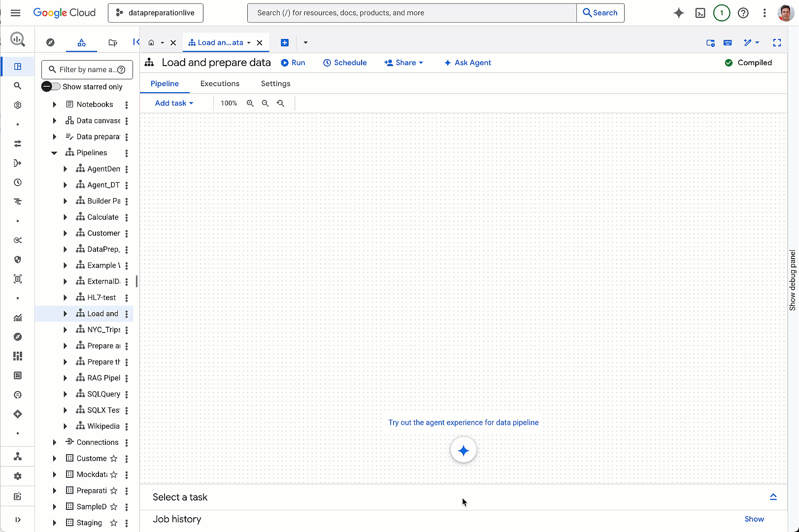Click Try out the agent experience link
This screenshot has height=532, width=799.
[463, 422]
